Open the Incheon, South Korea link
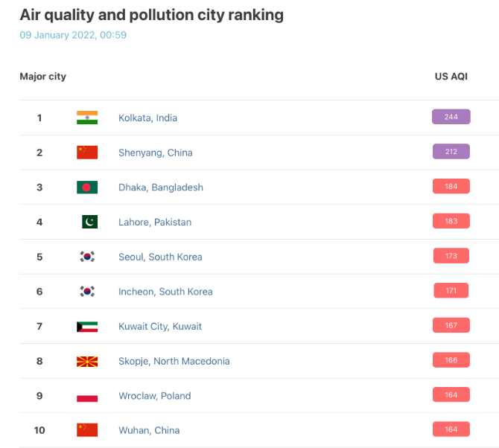This screenshot has height=448, width=499. point(165,292)
